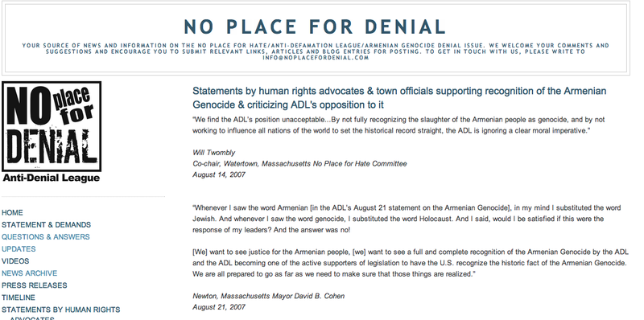The height and width of the screenshot is (320, 644).
Task: Open QUESTIONS & ANSWERS link
Action: [46, 236]
